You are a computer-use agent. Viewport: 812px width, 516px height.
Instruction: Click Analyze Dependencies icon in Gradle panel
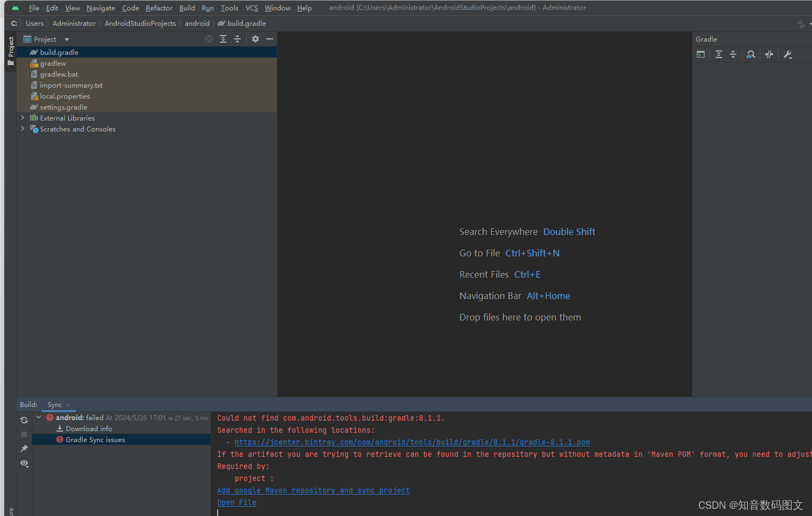click(x=751, y=54)
